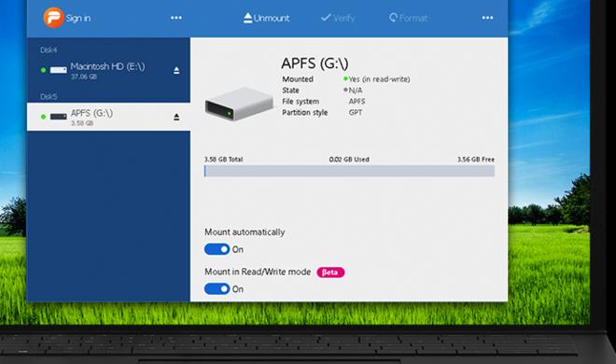Click the green status dot for Macintosh HD
Image resolution: width=616 pixels, height=364 pixels.
click(43, 70)
